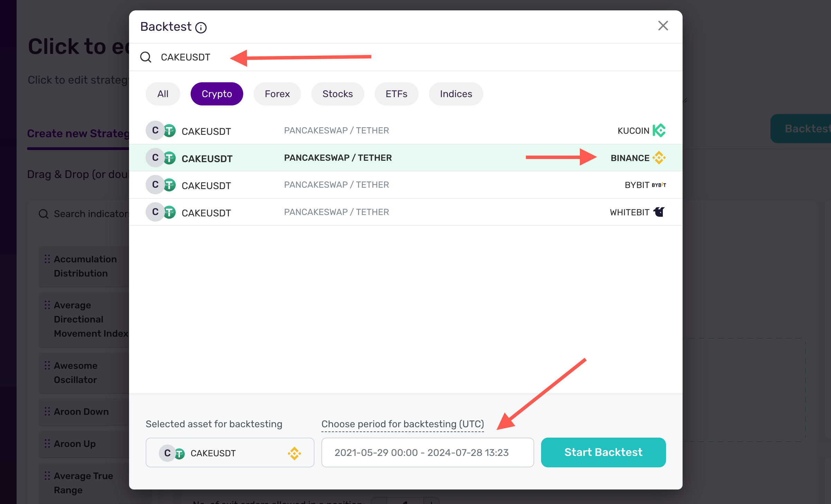Click the WhiteBit exchange logo
This screenshot has height=504, width=831.
coord(659,212)
